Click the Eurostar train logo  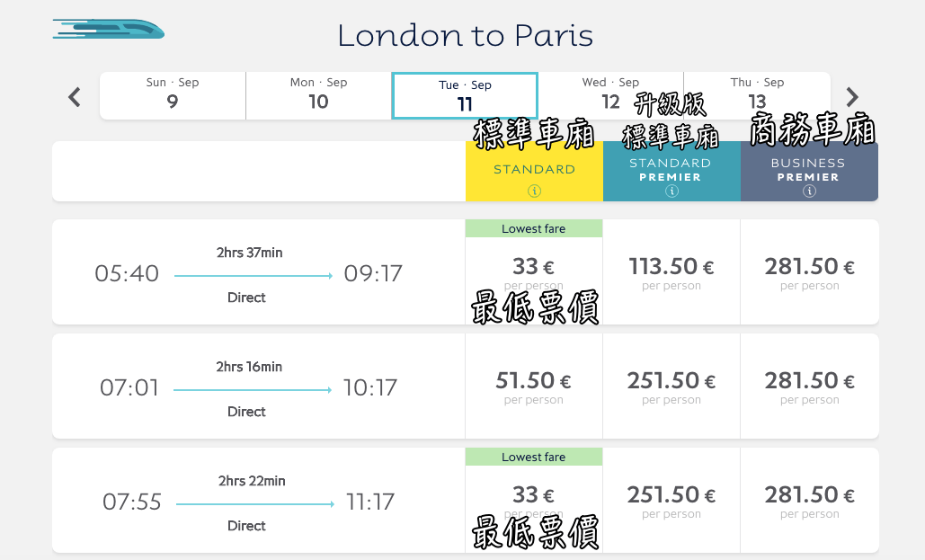coord(109,30)
